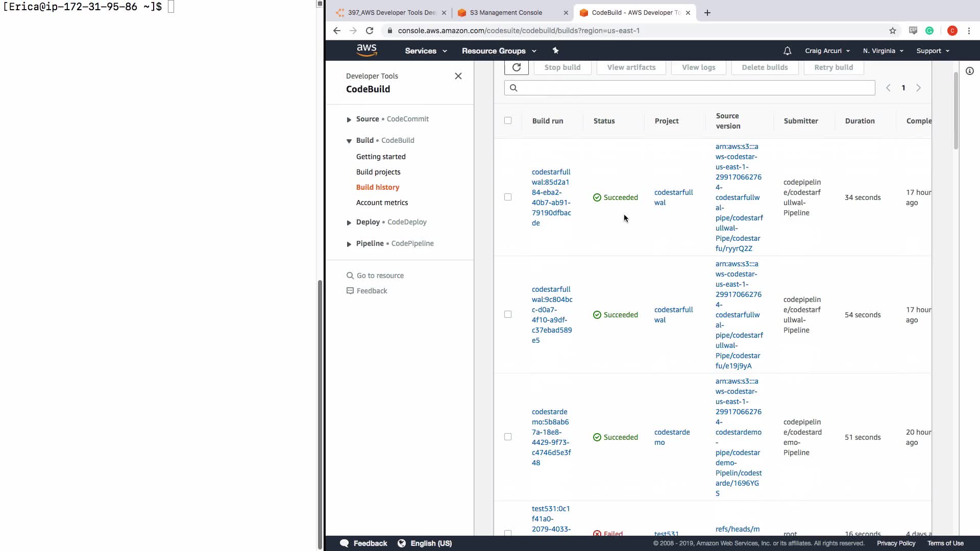The height and width of the screenshot is (551, 980).
Task: Go to next page of builds
Action: 918,88
